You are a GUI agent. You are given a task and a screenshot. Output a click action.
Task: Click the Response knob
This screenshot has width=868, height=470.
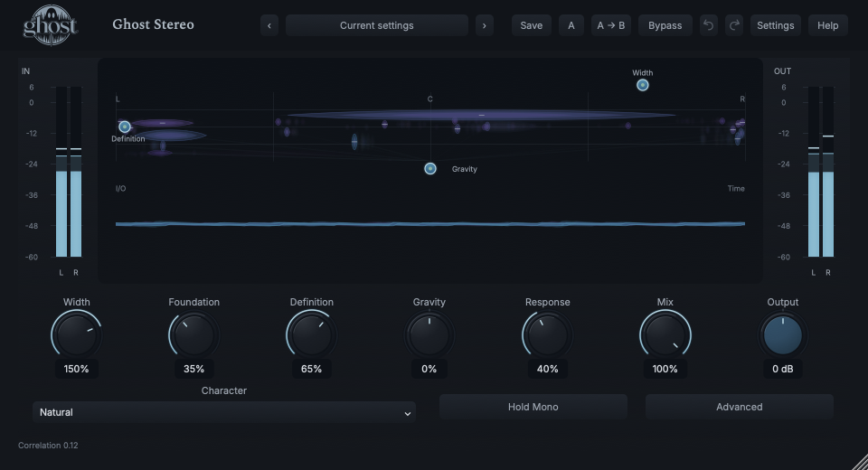(548, 335)
